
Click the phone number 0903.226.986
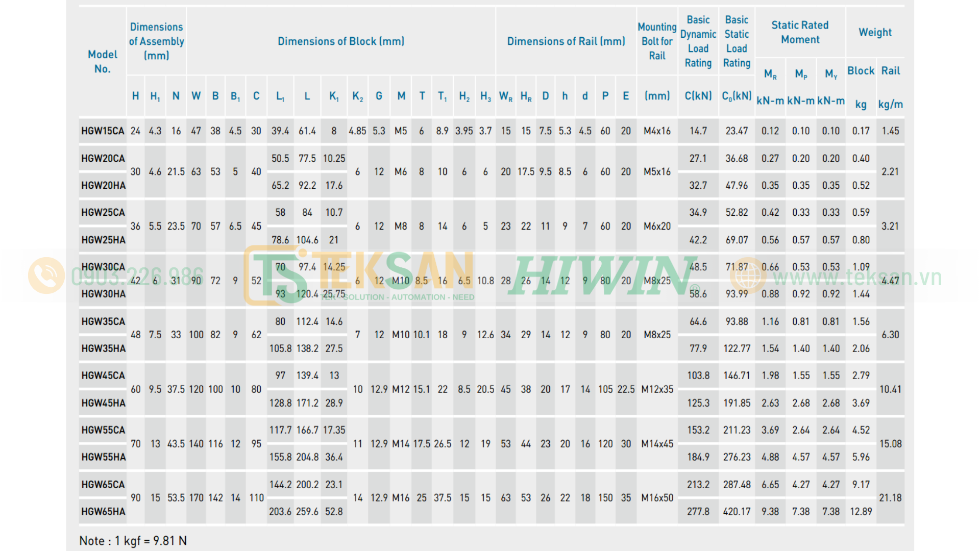[x=137, y=277]
